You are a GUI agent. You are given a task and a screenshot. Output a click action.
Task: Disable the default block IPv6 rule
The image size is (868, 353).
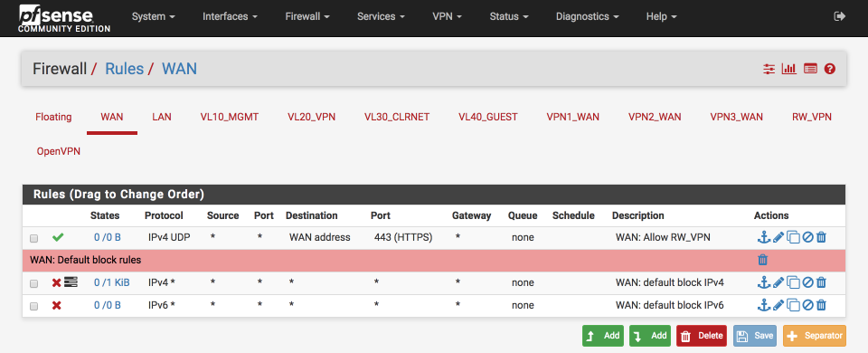807,305
